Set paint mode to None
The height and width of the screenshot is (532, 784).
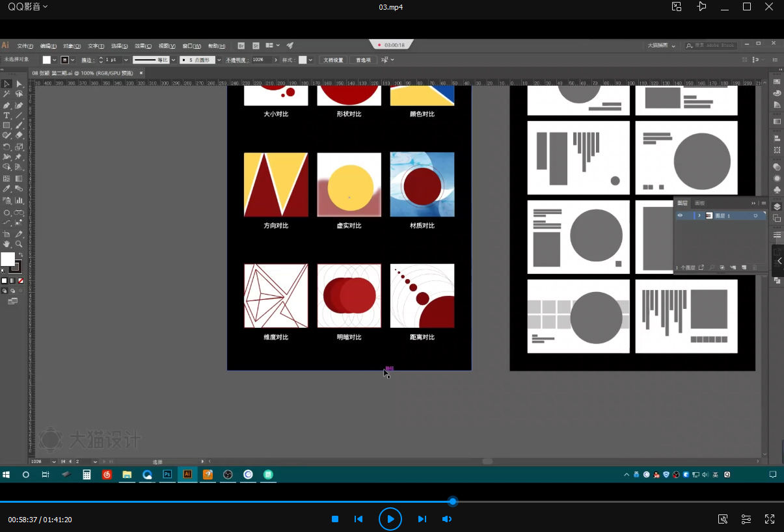click(21, 281)
